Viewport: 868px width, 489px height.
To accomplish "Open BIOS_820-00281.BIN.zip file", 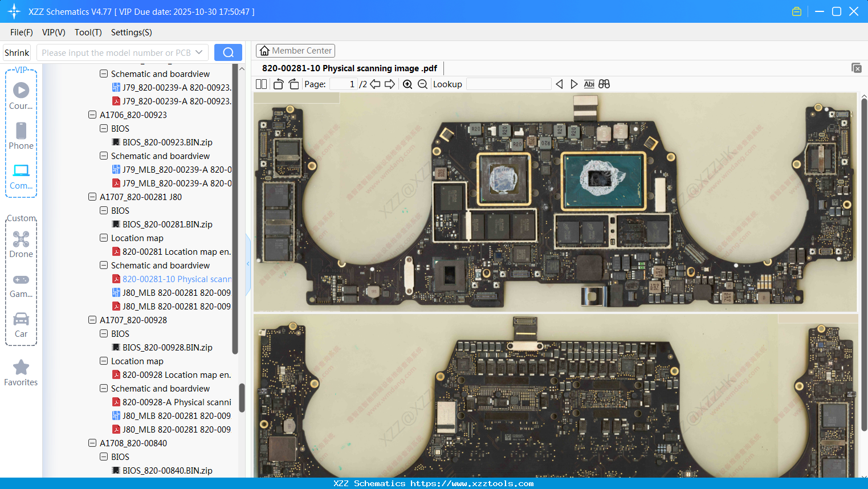I will pos(162,224).
